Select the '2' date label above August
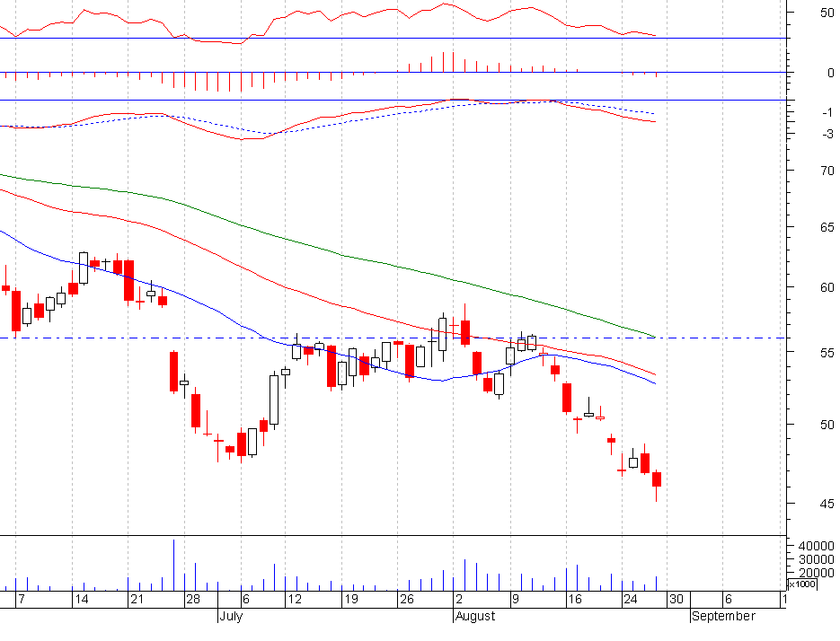The height and width of the screenshot is (641, 840). click(x=459, y=599)
